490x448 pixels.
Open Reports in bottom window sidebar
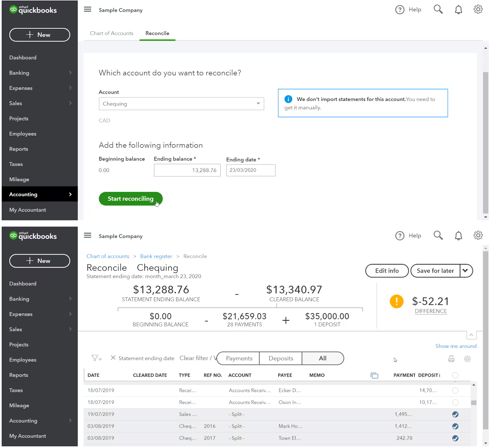pyautogui.click(x=19, y=375)
